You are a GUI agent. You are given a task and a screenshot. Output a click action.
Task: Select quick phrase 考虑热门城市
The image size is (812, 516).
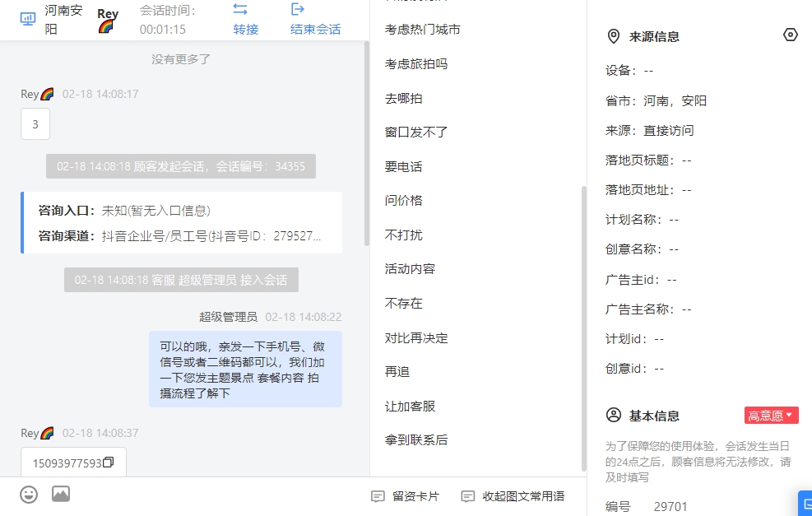coord(423,30)
